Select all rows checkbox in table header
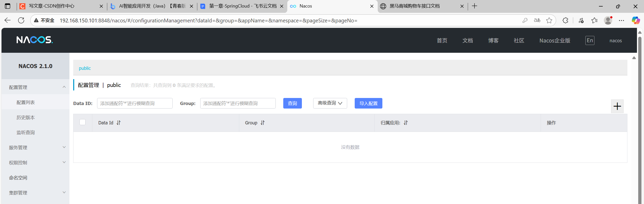Screen dimensions: 644x204 [83, 122]
